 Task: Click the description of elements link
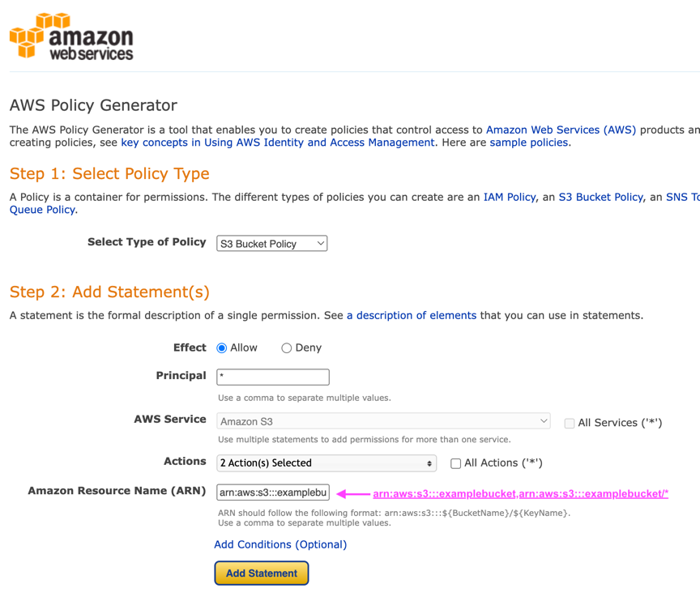coord(411,315)
